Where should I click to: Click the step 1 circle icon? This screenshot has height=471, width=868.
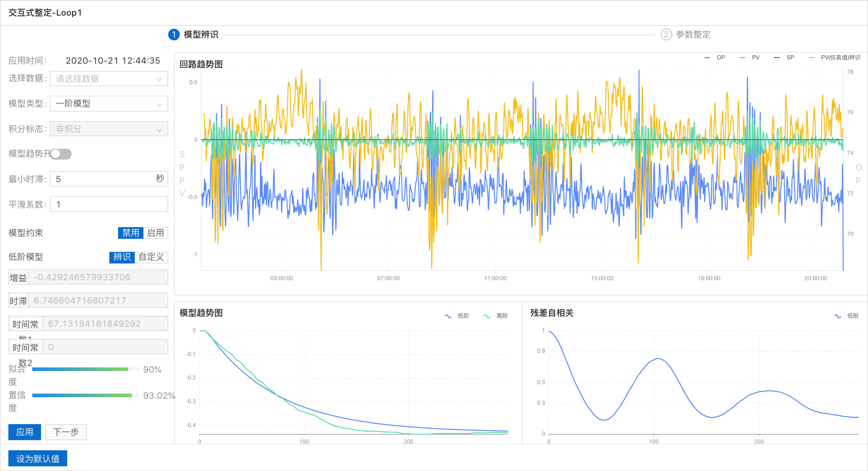[x=174, y=35]
